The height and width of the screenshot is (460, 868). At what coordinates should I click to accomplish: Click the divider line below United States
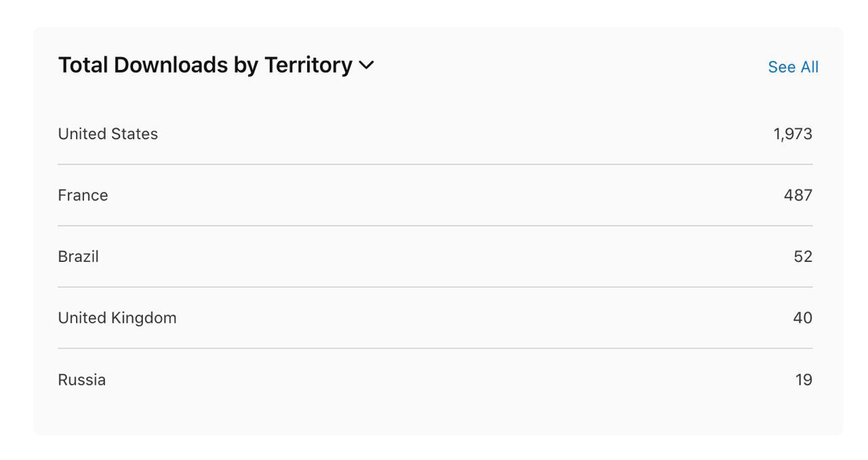tap(434, 164)
